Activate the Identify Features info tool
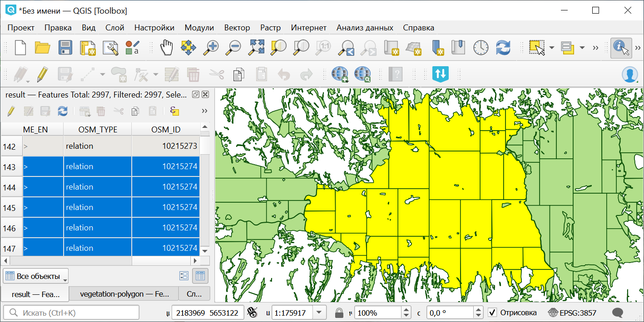This screenshot has width=644, height=322. 621,48
